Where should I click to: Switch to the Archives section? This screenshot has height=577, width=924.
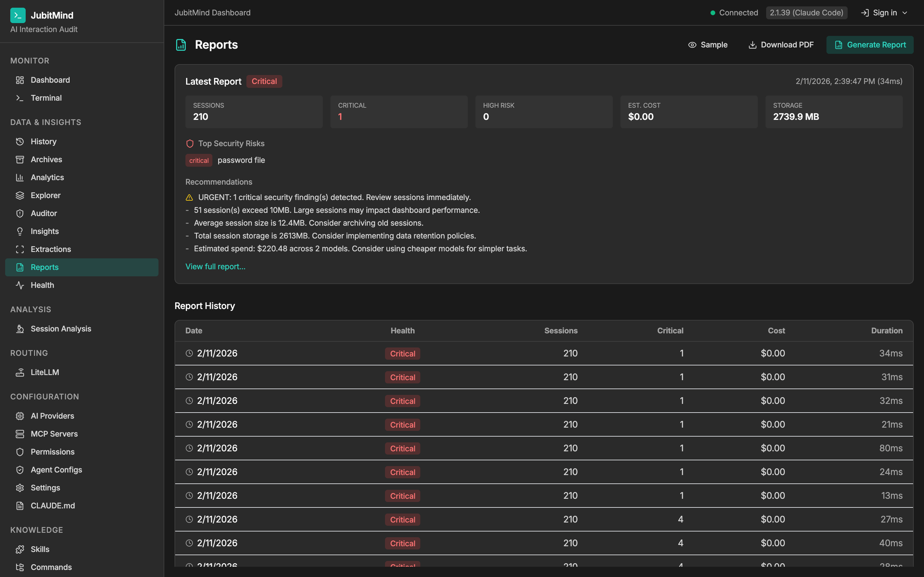click(x=46, y=159)
